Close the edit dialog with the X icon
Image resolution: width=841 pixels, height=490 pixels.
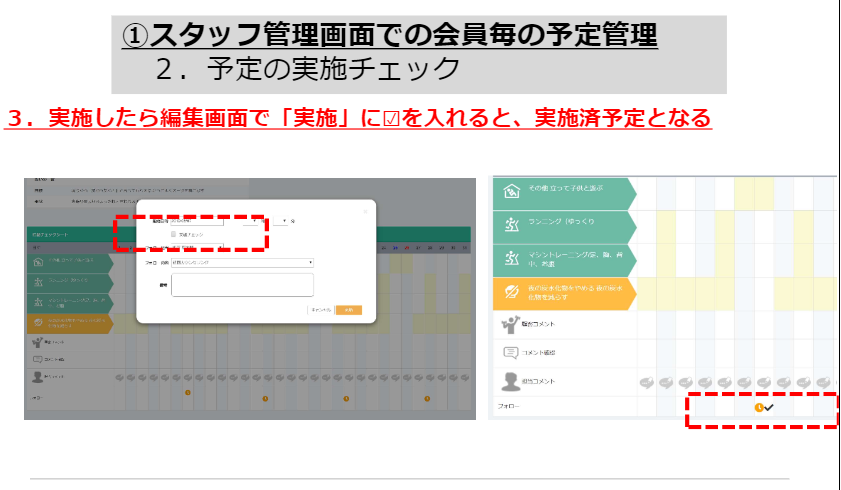click(365, 210)
